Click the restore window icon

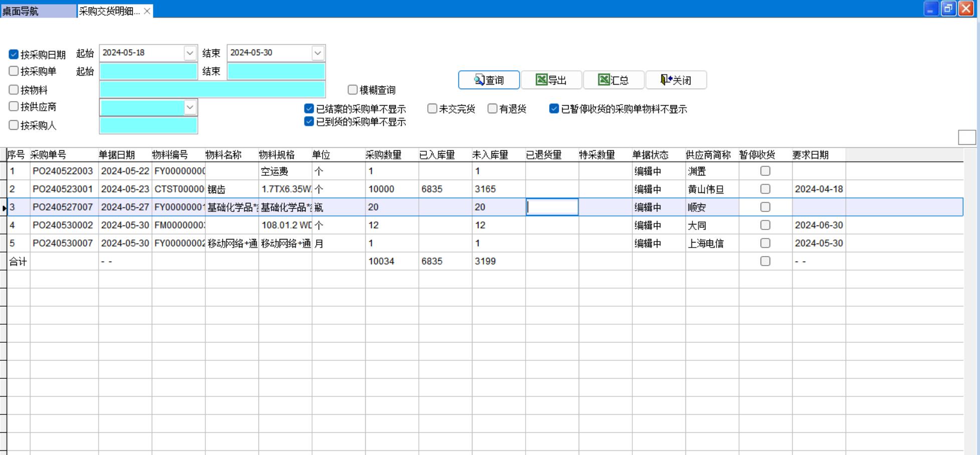[948, 9]
